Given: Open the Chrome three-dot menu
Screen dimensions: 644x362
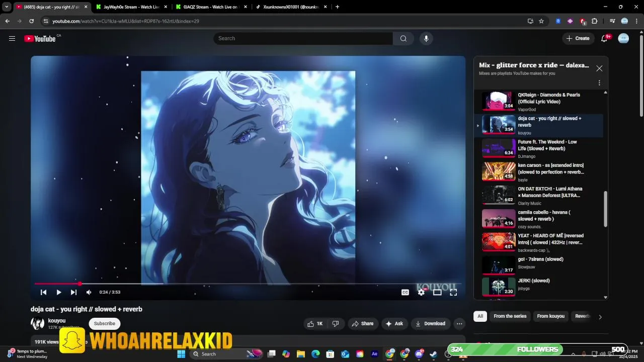Looking at the screenshot, I should (636, 21).
